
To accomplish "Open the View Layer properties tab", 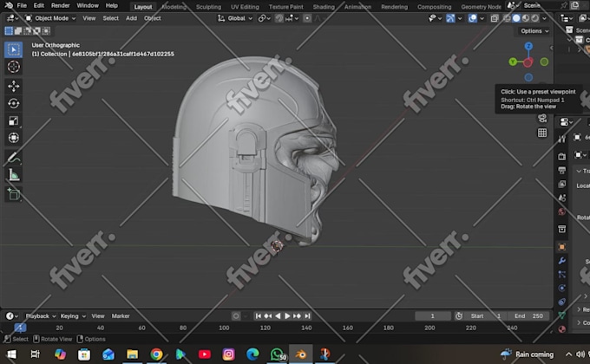I will [x=561, y=185].
